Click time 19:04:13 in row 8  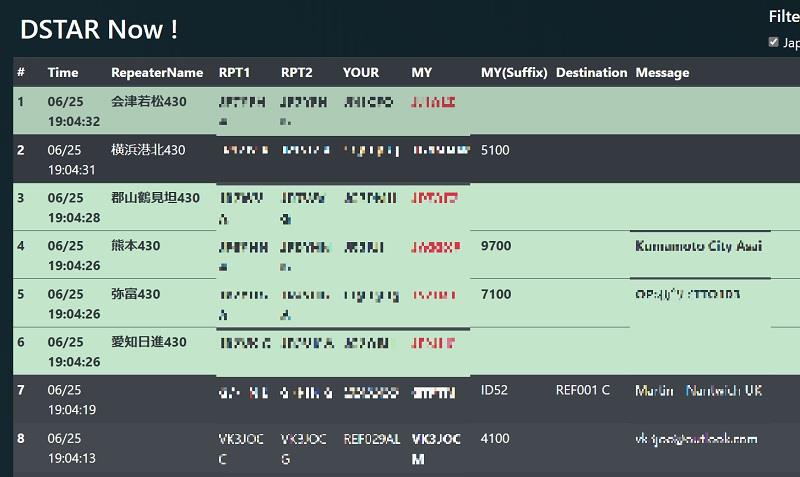coord(71,458)
